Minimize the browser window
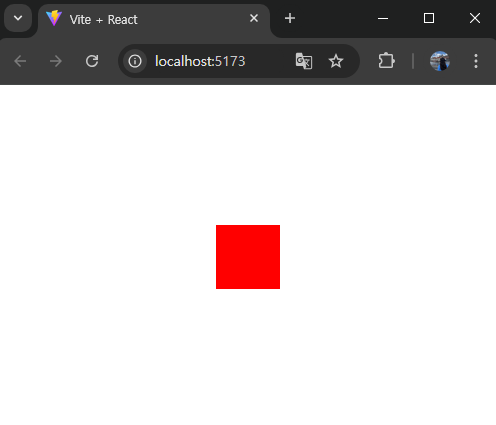 point(383,18)
